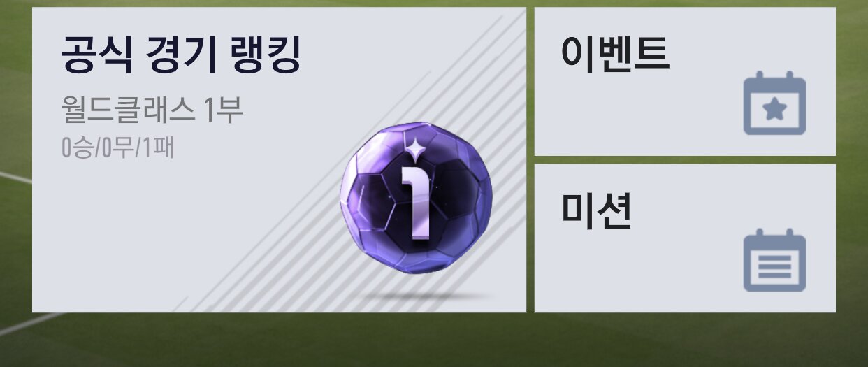Select the 이벤트 label text
Screen dimensions: 868x367
[615, 52]
